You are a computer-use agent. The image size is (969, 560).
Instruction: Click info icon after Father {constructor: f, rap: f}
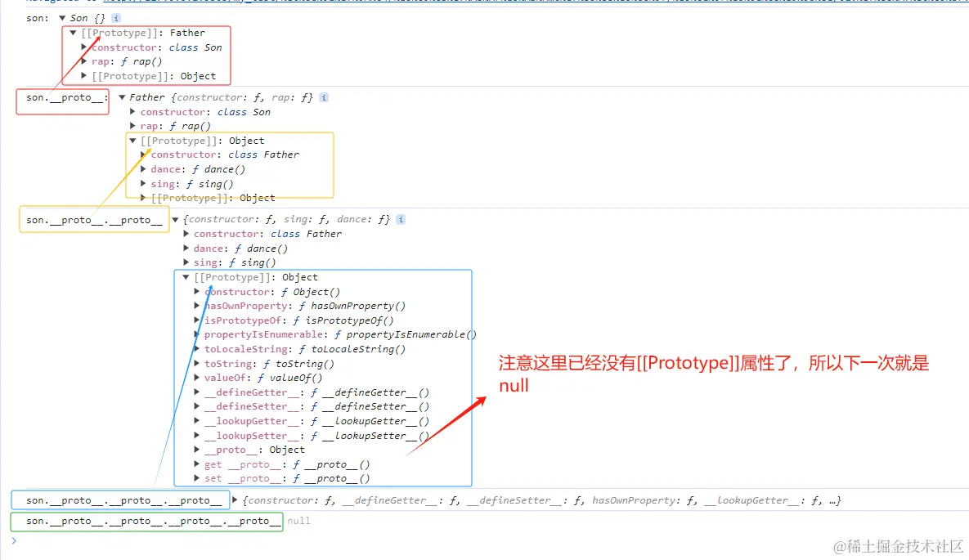tap(324, 97)
